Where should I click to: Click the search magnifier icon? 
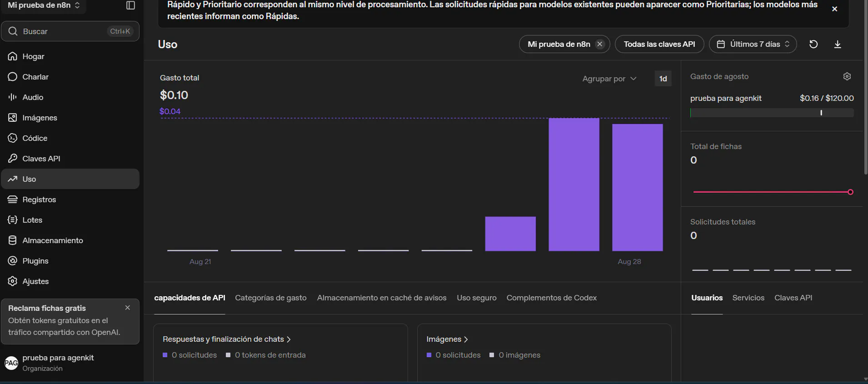pyautogui.click(x=13, y=31)
